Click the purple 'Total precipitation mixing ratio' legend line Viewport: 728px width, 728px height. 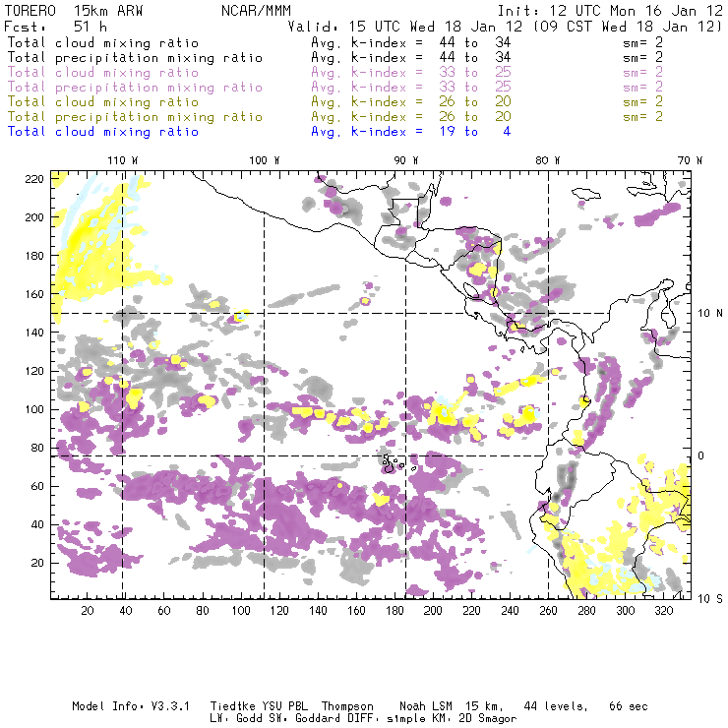[135, 88]
